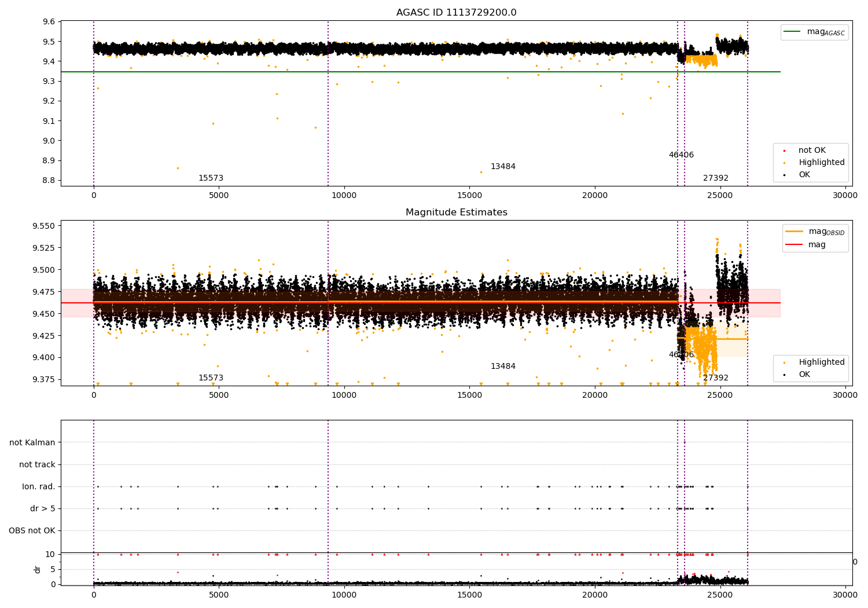The height and width of the screenshot is (608, 868).
Task: Click the 9.525 y-axis tick label
Action: coord(45,248)
